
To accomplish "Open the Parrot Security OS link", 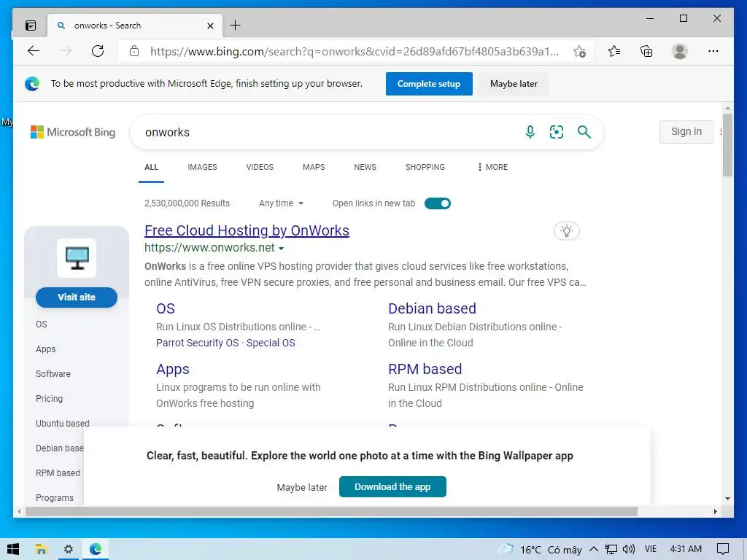I will tap(197, 343).
